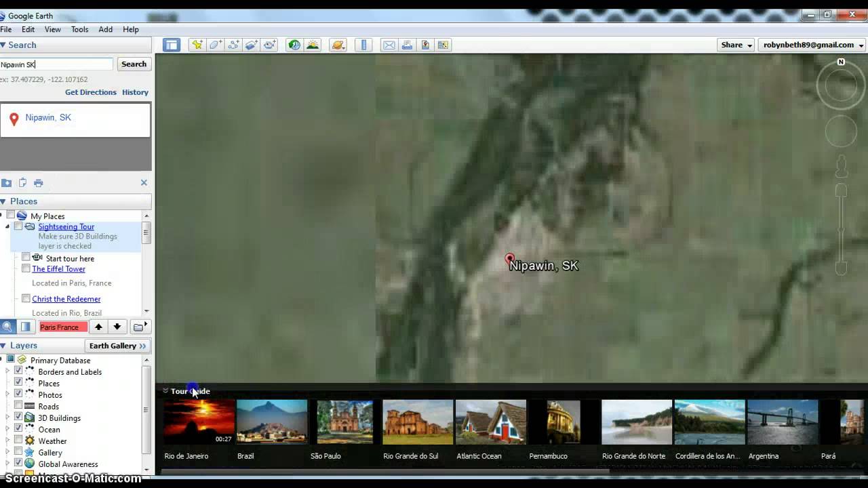
Task: Toggle sunlight across the landscape icon
Action: point(313,45)
